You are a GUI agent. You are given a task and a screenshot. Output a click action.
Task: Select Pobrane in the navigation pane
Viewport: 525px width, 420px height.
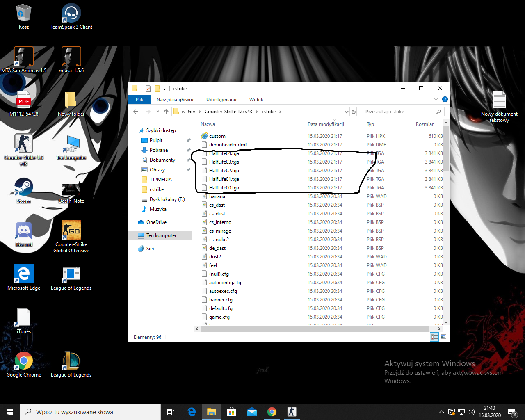pos(158,150)
